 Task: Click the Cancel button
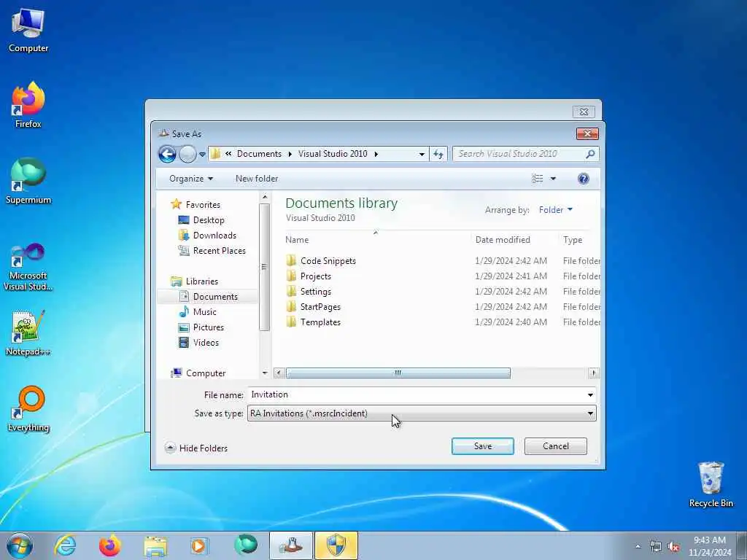tap(555, 446)
